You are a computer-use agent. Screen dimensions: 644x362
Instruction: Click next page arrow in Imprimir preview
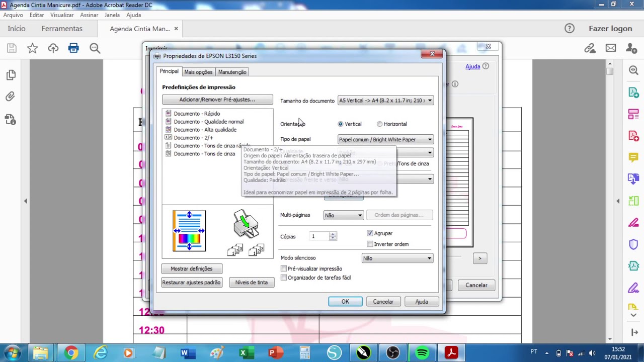pyautogui.click(x=479, y=258)
